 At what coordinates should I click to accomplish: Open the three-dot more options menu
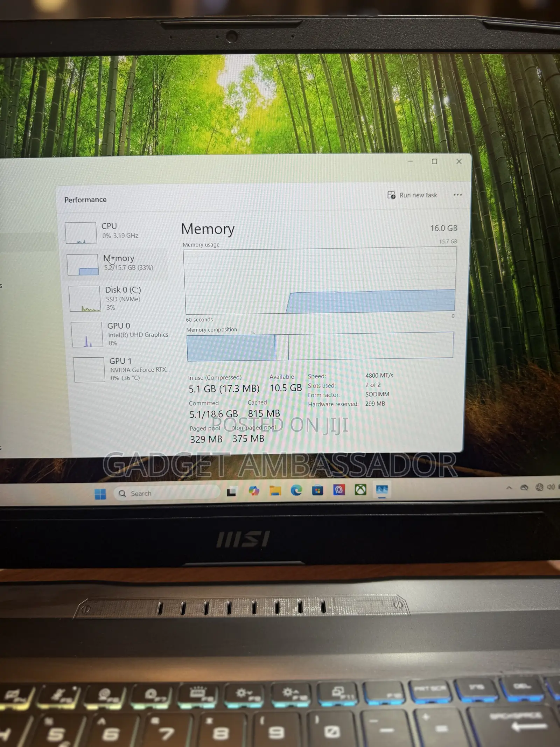click(457, 195)
